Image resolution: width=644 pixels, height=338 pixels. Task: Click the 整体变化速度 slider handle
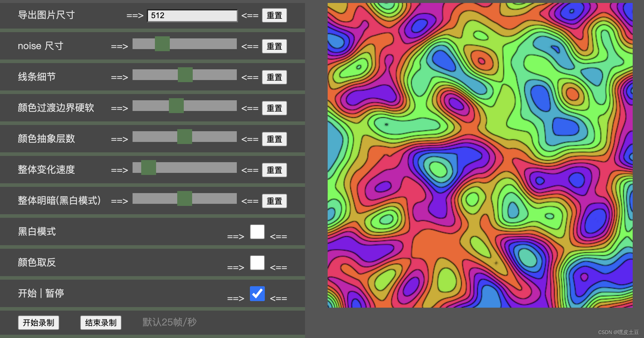149,168
